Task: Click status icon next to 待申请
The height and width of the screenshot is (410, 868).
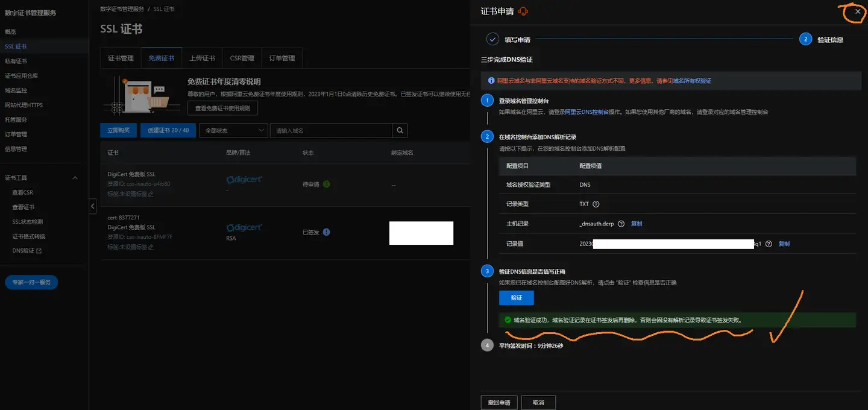Action: click(327, 184)
